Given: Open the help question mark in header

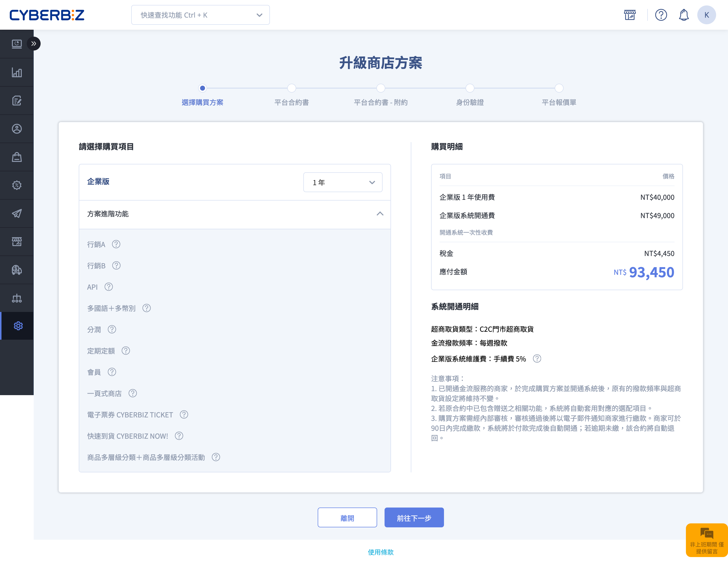Looking at the screenshot, I should coord(661,15).
